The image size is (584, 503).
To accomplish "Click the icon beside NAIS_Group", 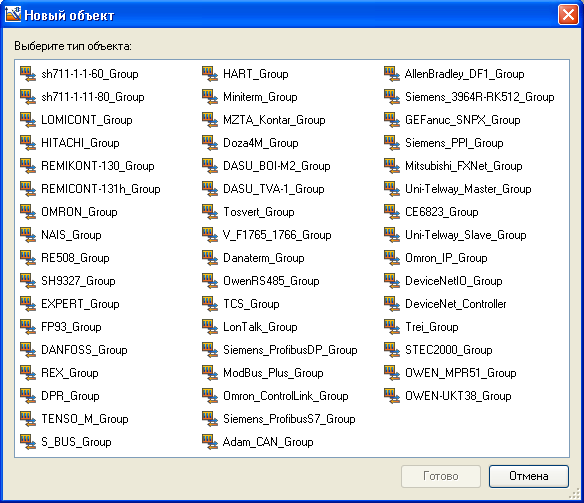I will [28, 235].
